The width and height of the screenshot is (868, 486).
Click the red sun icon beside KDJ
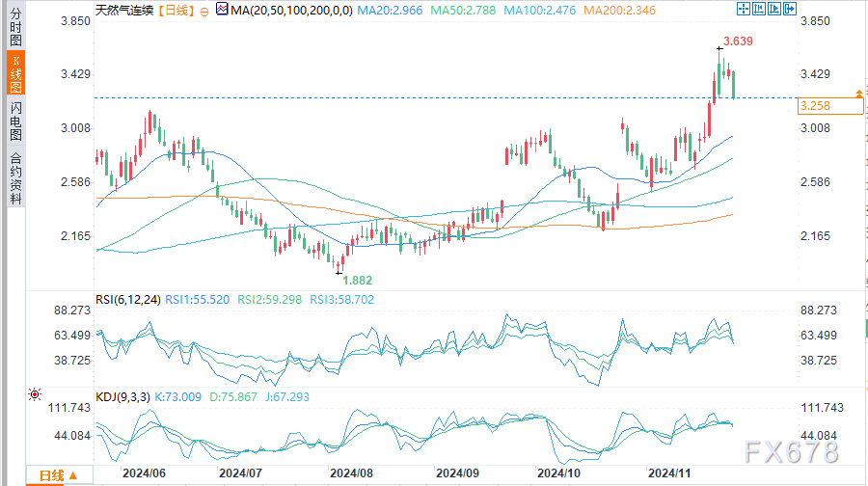pos(36,394)
